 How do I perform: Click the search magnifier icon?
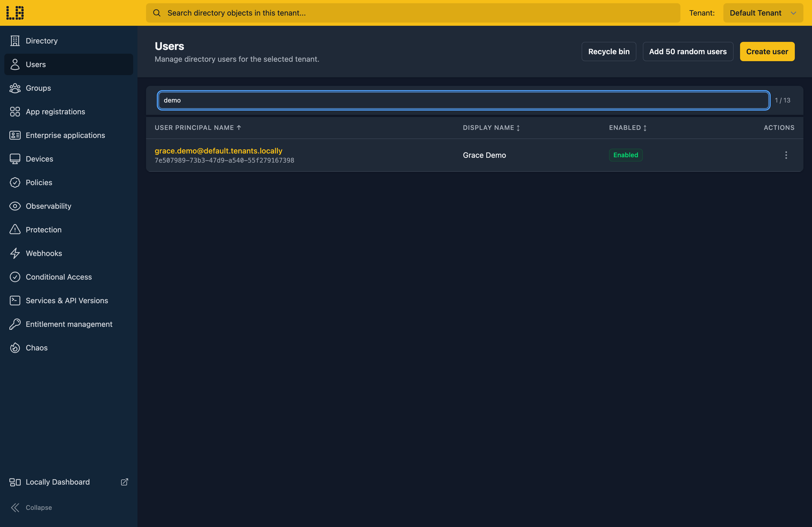click(x=157, y=13)
